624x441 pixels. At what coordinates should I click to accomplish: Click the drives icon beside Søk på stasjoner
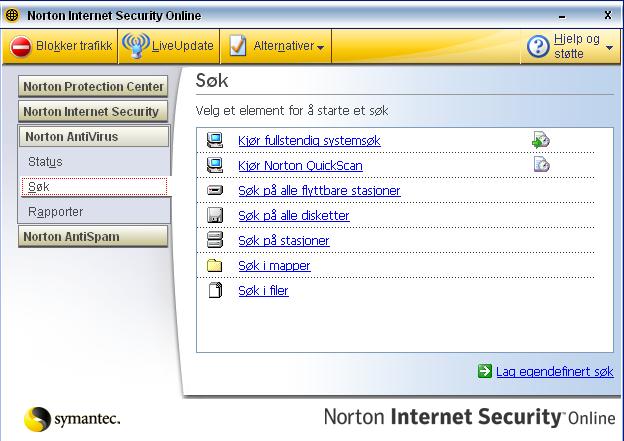click(x=215, y=240)
